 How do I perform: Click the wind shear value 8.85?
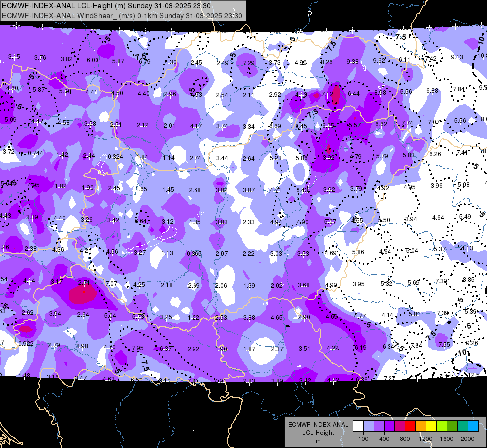click(469, 279)
